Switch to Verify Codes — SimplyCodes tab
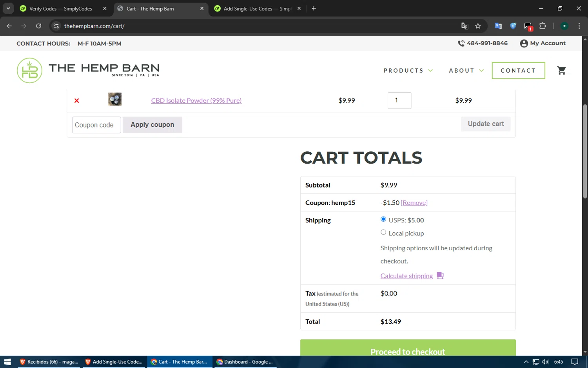 tap(61, 9)
